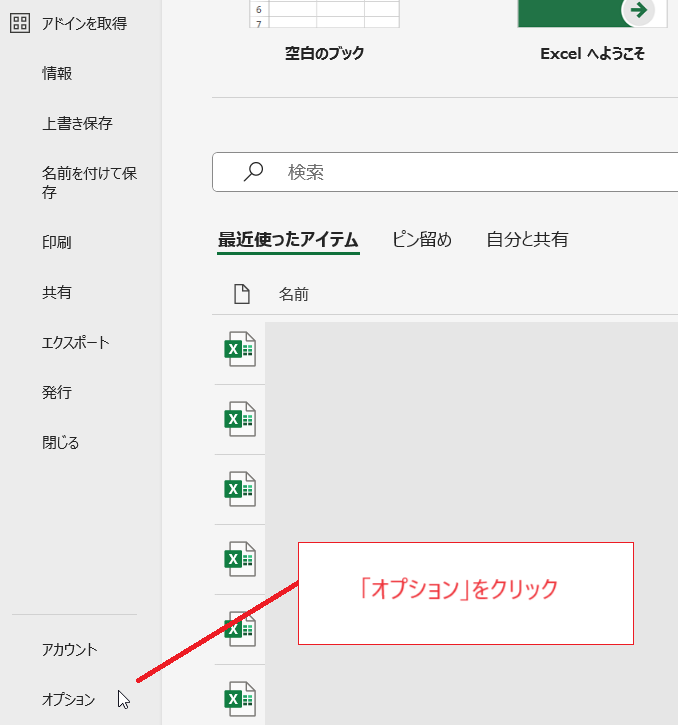This screenshot has width=678, height=725.
Task: Open the third Excel file icon in list
Action: [x=240, y=489]
